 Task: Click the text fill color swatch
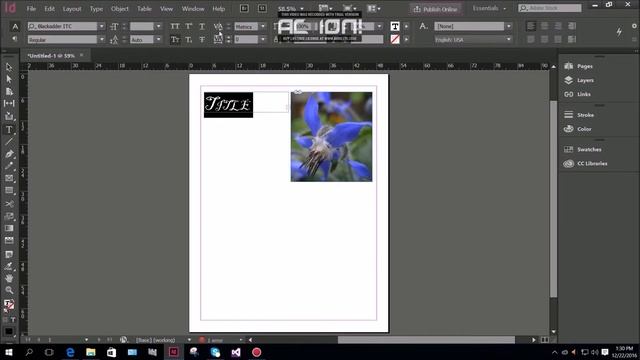(x=395, y=26)
